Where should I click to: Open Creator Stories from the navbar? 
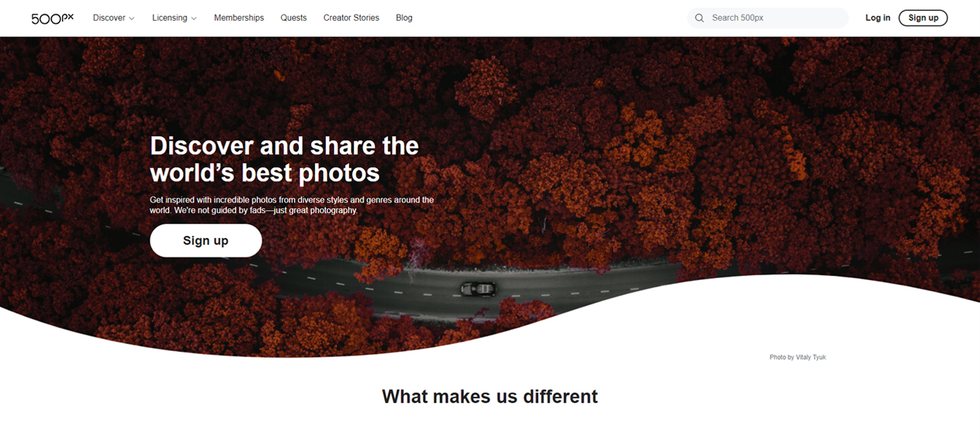tap(351, 18)
